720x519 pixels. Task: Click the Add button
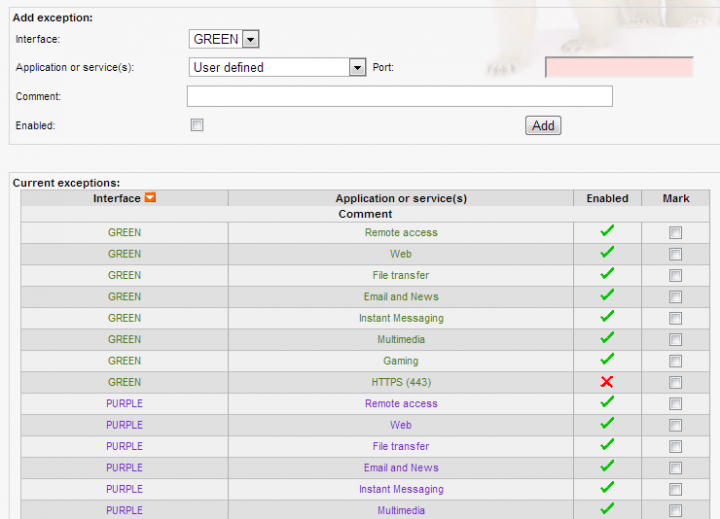click(x=543, y=126)
